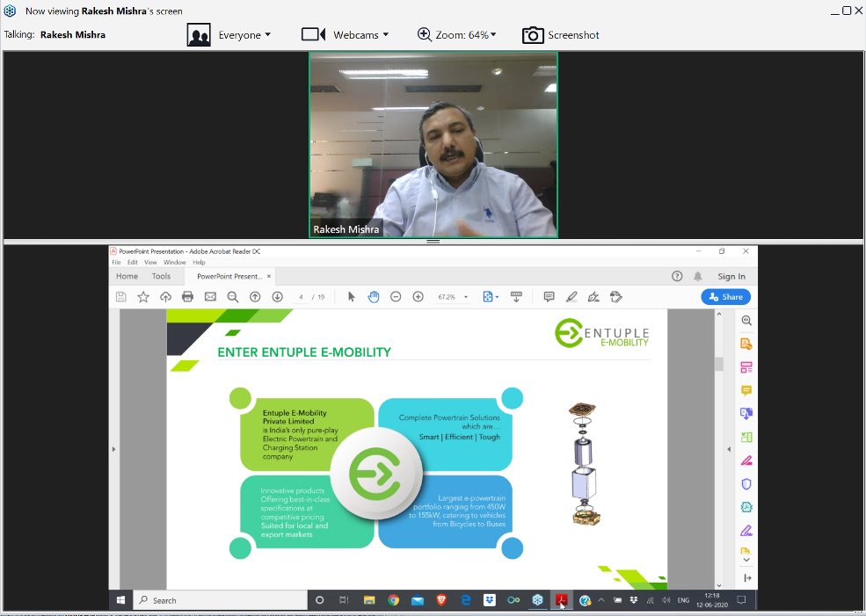Click the page number field showing 4
This screenshot has width=866, height=616.
pyautogui.click(x=301, y=297)
